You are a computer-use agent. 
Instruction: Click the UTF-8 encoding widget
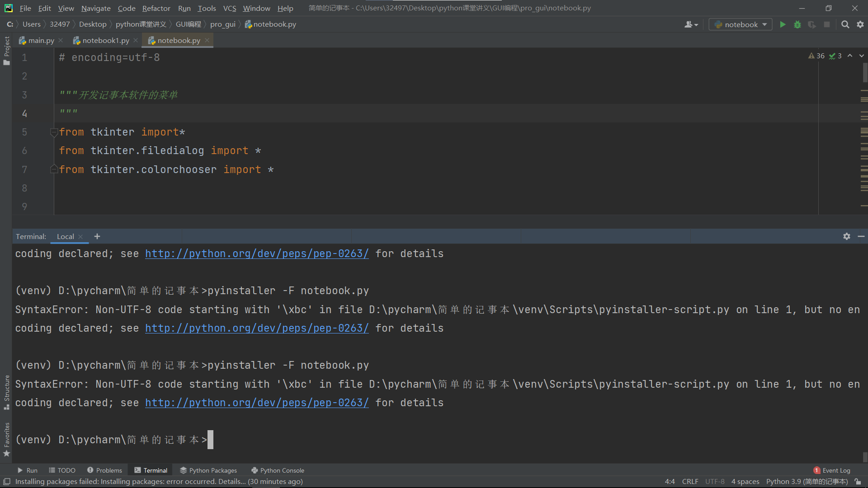[715, 482]
